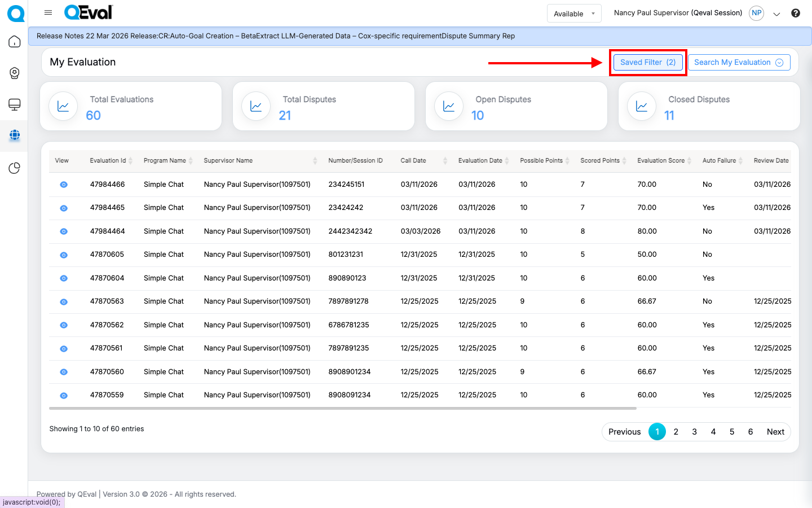View evaluation 47870559 using eye icon
812x508 pixels.
(64, 396)
